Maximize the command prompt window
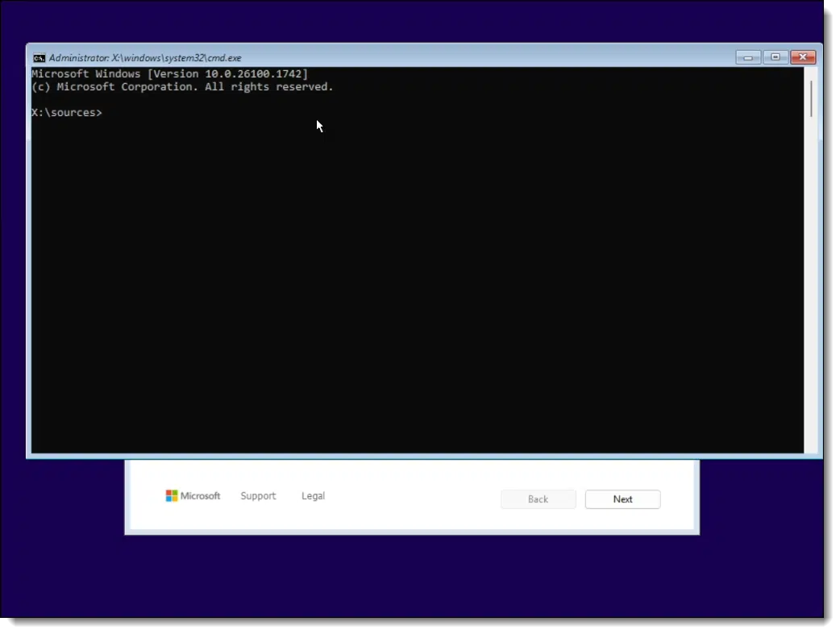Screen dimensions: 840x634 pos(776,56)
